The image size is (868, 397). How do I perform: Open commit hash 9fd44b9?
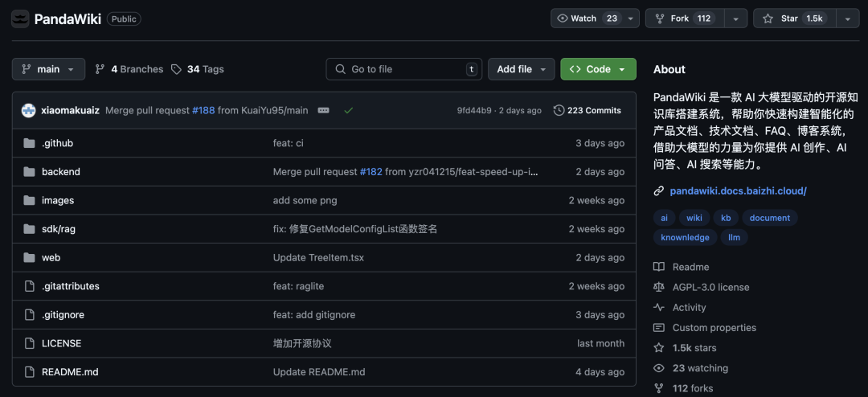coord(474,110)
